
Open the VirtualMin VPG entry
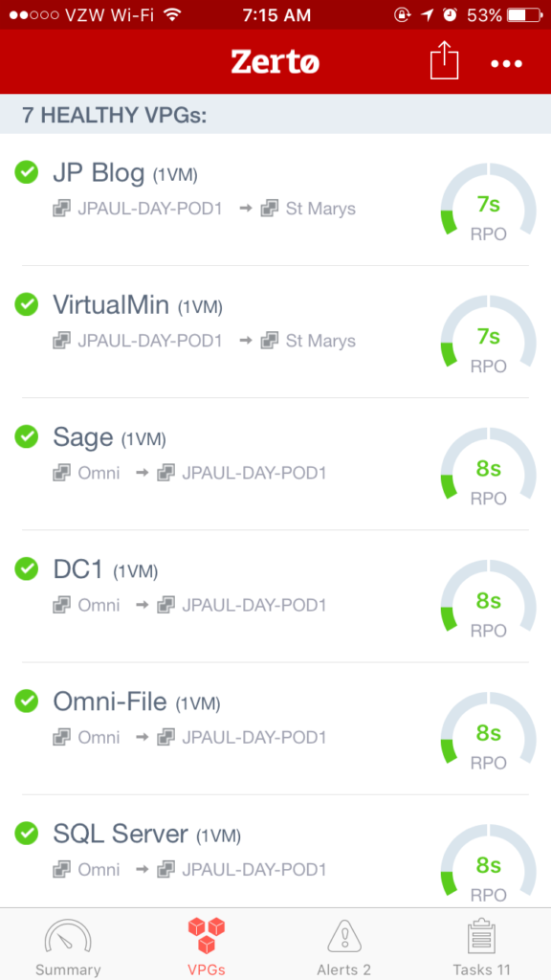(x=275, y=332)
